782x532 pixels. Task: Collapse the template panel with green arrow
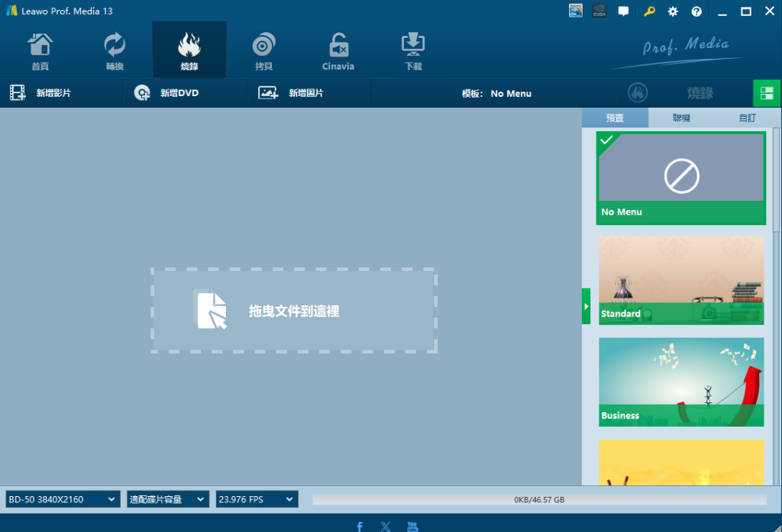tap(586, 306)
